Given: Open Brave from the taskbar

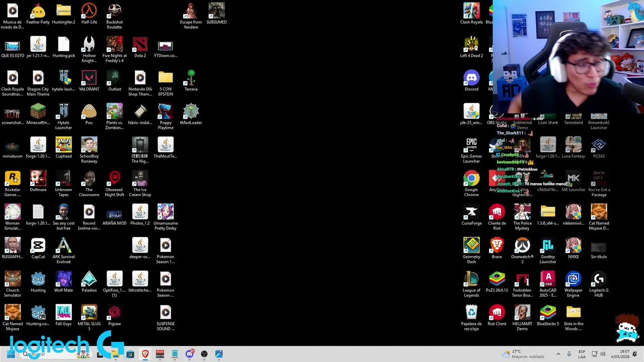Looking at the screenshot, I should click(x=145, y=354).
